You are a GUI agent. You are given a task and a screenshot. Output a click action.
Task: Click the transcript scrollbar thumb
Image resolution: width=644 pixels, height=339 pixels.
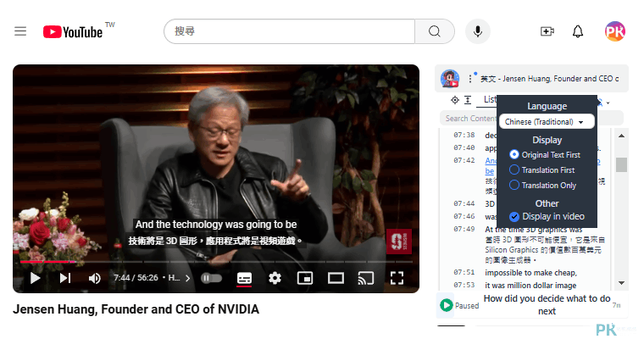621,164
